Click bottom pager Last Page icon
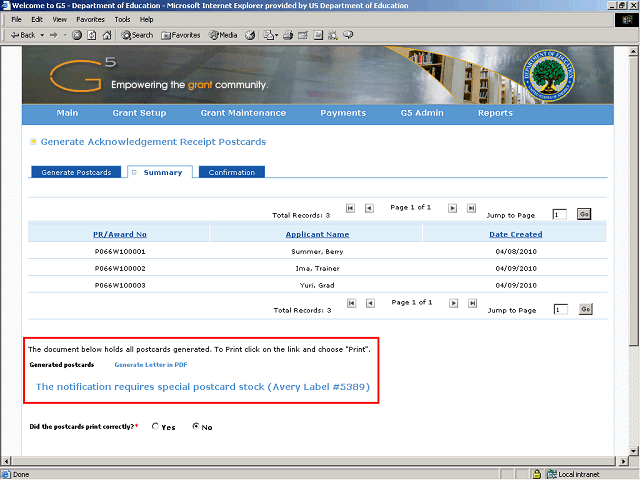The width and height of the screenshot is (640, 480). pyautogui.click(x=473, y=303)
